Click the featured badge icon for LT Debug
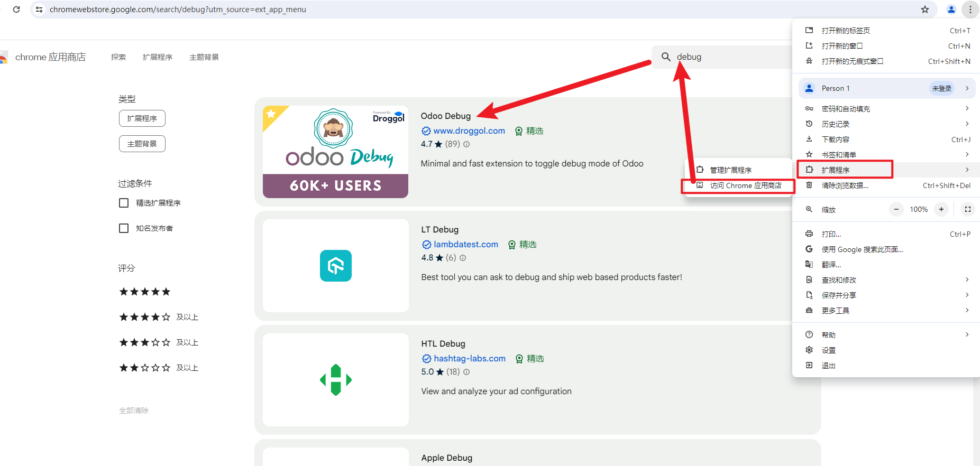Image resolution: width=980 pixels, height=466 pixels. 512,245
